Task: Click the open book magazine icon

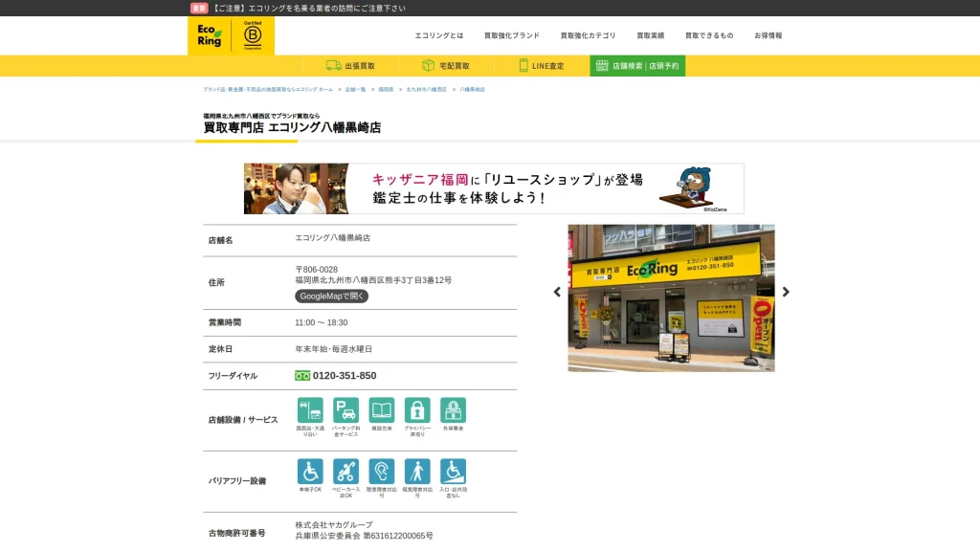Action: point(381,410)
